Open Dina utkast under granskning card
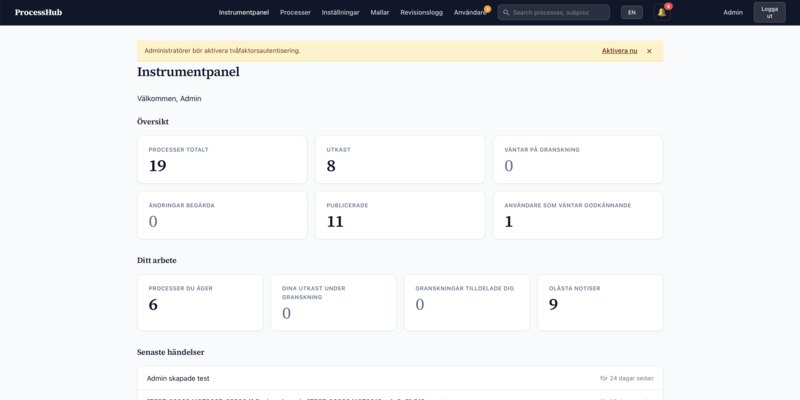The image size is (800, 400). (333, 303)
